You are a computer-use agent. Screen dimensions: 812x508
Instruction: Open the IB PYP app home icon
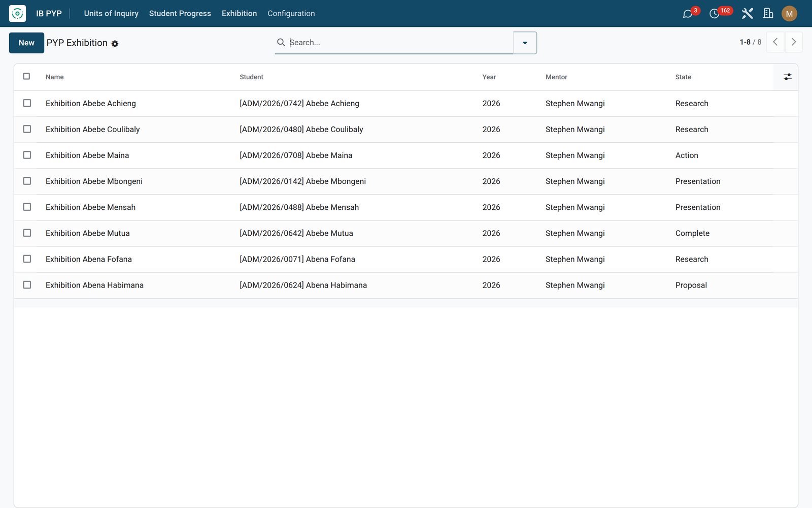click(17, 13)
